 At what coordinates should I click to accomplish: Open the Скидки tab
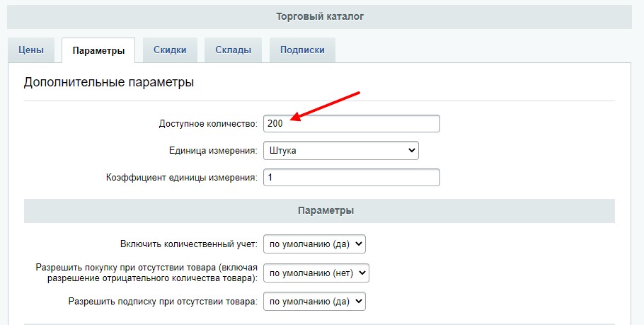170,50
